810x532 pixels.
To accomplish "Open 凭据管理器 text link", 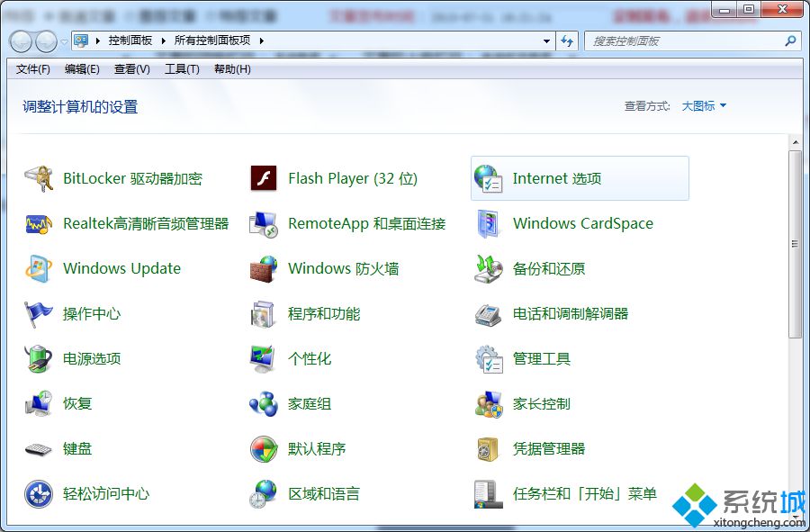I will tap(549, 449).
